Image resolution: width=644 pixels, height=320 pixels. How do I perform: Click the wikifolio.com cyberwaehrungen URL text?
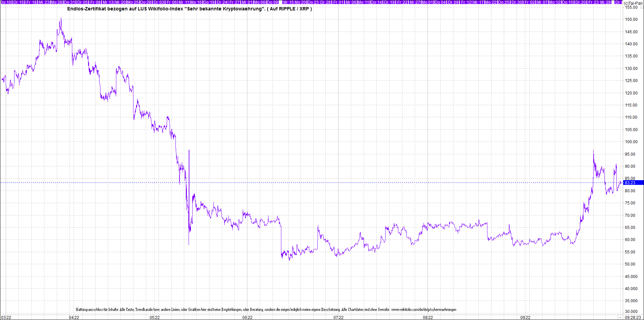(424, 310)
